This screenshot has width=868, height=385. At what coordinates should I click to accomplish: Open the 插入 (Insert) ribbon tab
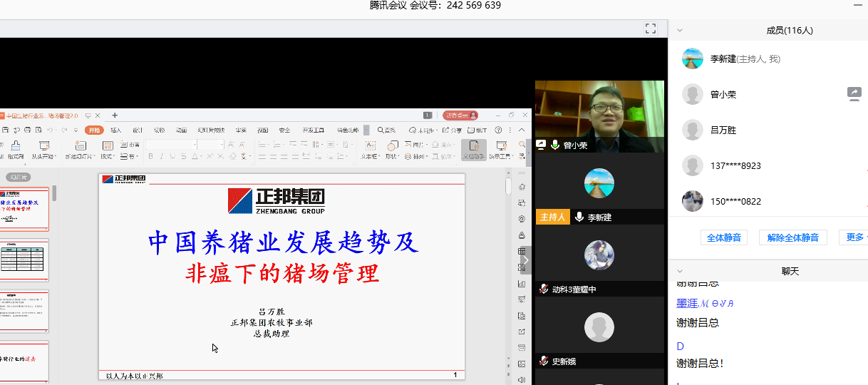pos(115,130)
